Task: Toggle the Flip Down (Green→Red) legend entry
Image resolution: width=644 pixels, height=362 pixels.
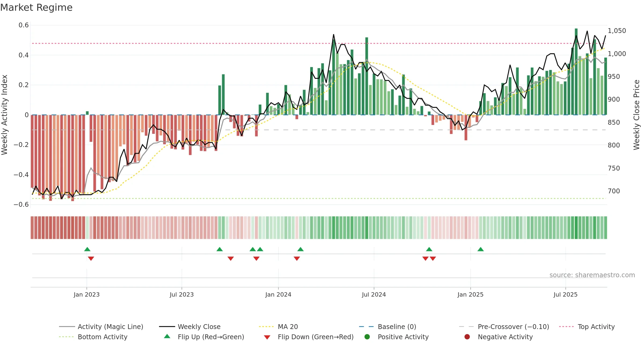Action: [x=309, y=337]
